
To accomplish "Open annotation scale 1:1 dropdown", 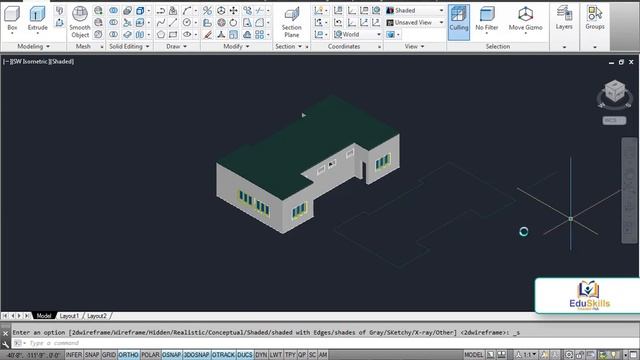I will 527,355.
